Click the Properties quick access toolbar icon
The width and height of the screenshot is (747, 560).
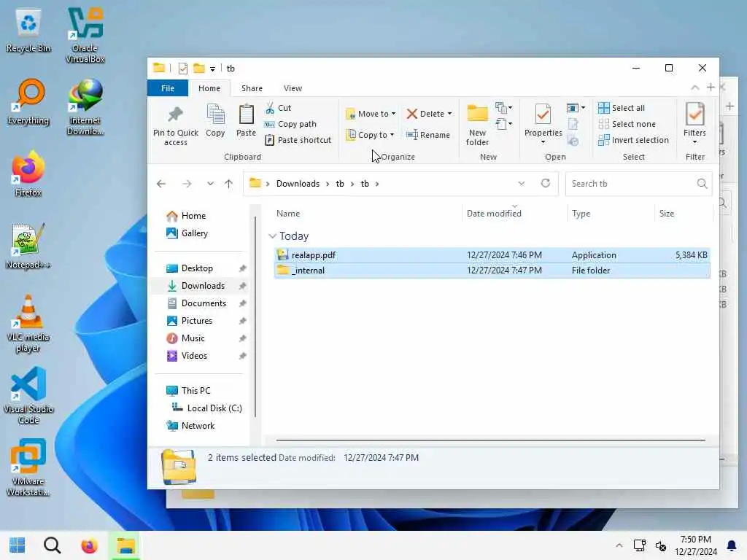pos(183,69)
